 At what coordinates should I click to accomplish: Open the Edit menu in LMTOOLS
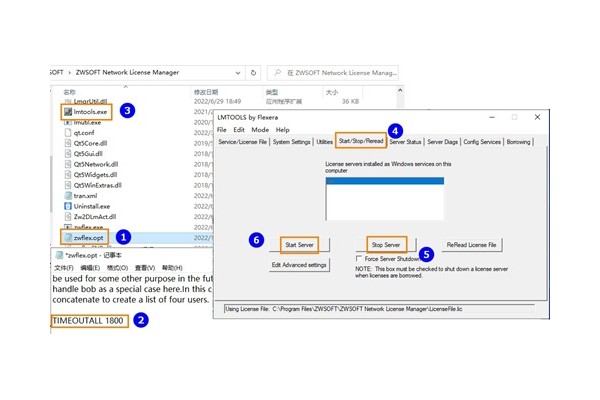[239, 130]
